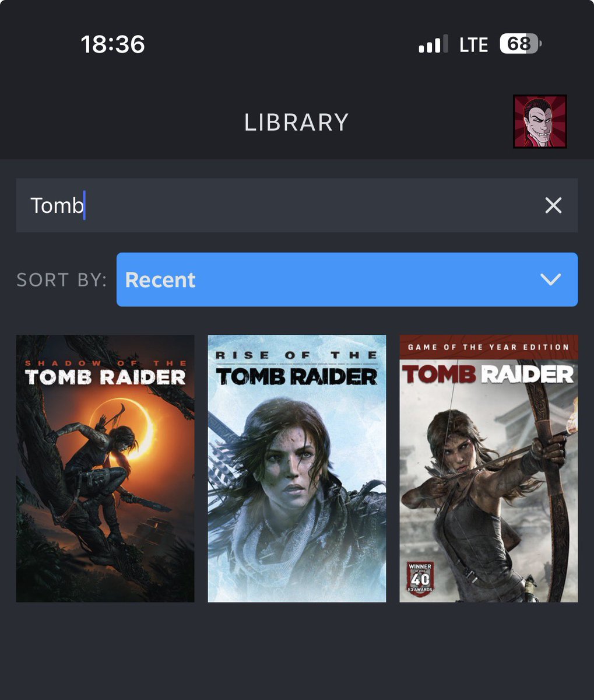Open Tomb Raider Game of the Year Edition
The width and height of the screenshot is (594, 700).
pos(488,468)
